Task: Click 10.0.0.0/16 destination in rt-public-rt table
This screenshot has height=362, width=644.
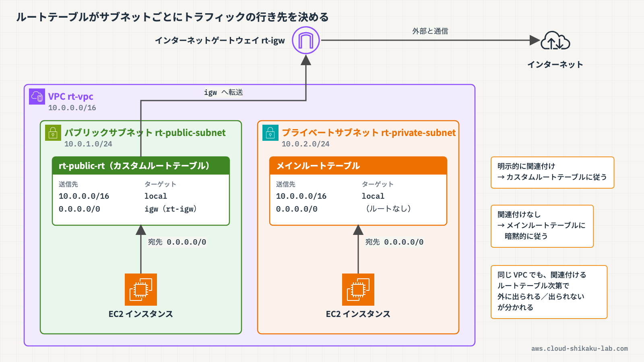Action: (84, 196)
